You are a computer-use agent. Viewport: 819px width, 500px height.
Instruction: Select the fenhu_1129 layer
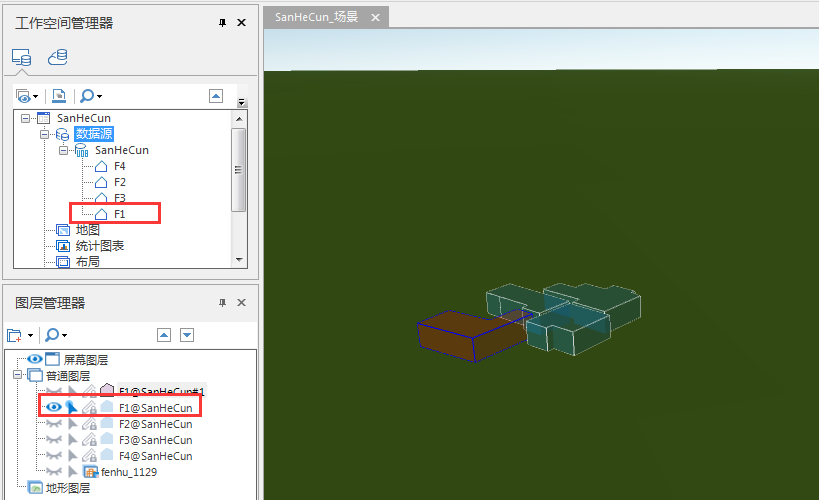point(129,472)
